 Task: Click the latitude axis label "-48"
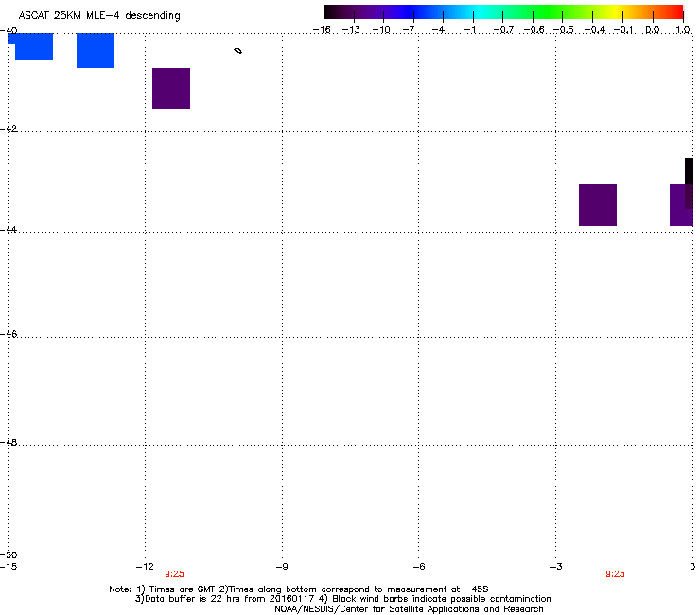9,442
